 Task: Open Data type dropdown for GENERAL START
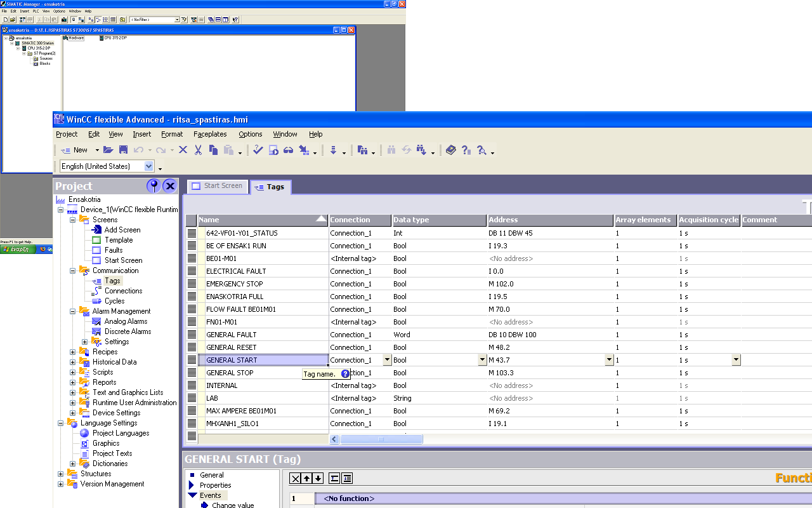point(482,360)
